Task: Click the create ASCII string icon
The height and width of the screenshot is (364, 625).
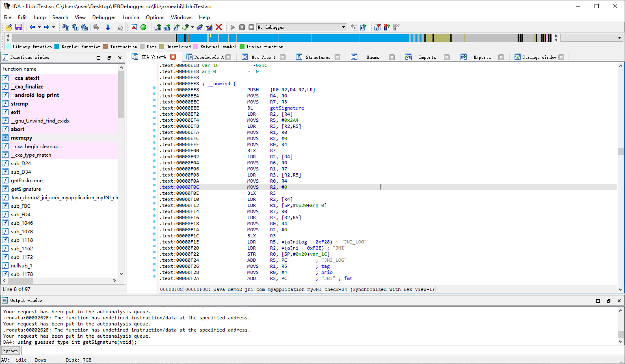Action: tap(176, 27)
